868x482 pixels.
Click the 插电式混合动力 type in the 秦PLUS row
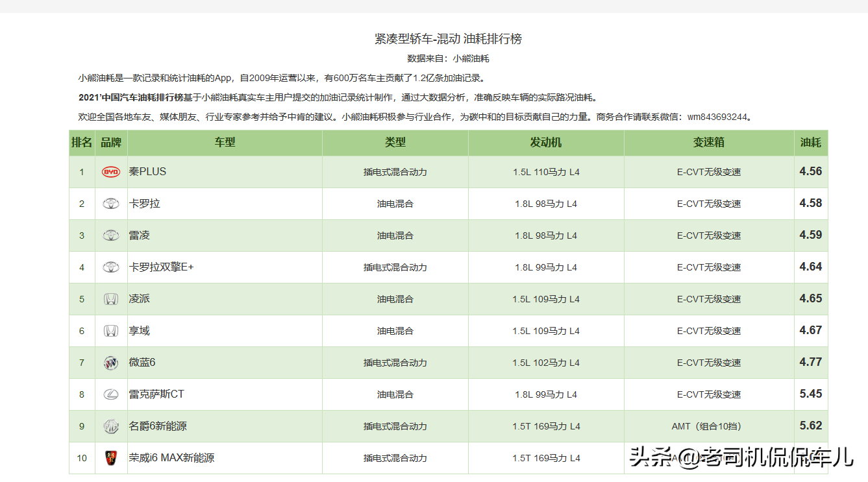(x=395, y=173)
